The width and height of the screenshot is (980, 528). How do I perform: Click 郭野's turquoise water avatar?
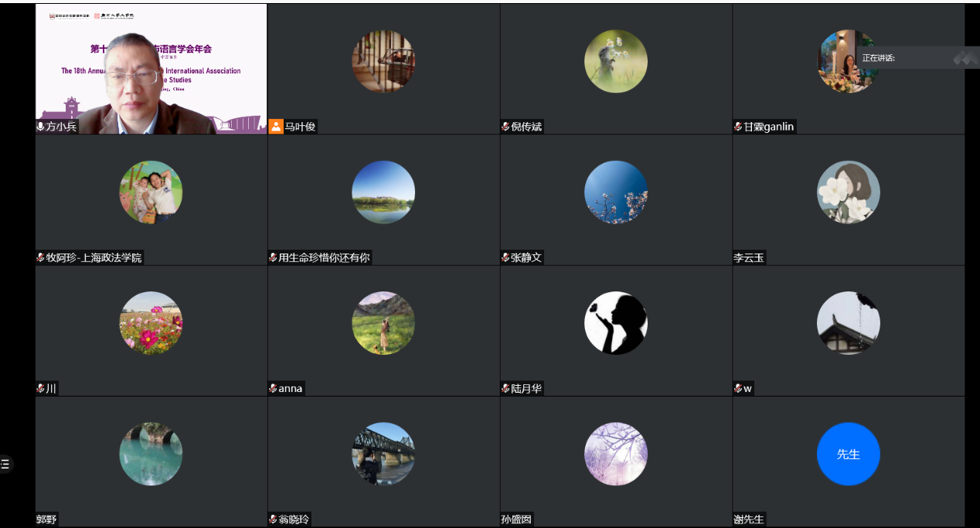151,454
